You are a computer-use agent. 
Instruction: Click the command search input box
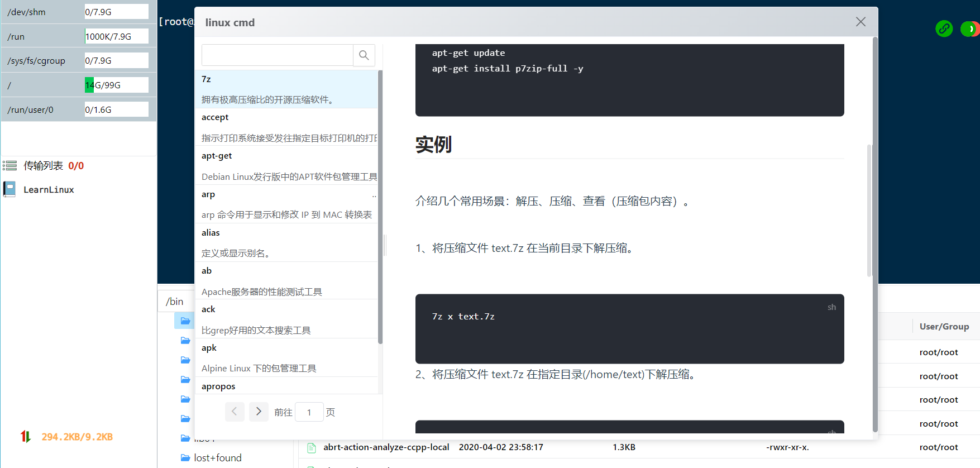coord(278,55)
